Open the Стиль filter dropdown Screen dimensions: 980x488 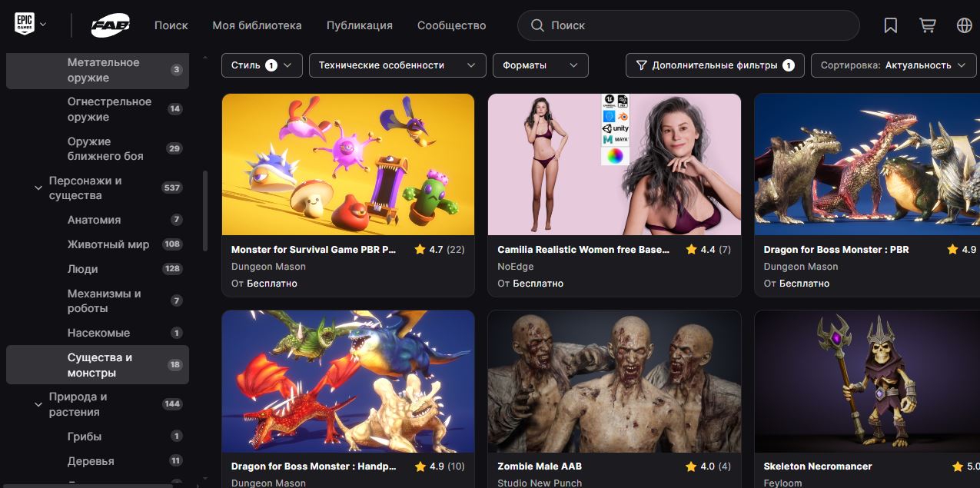[x=261, y=65]
